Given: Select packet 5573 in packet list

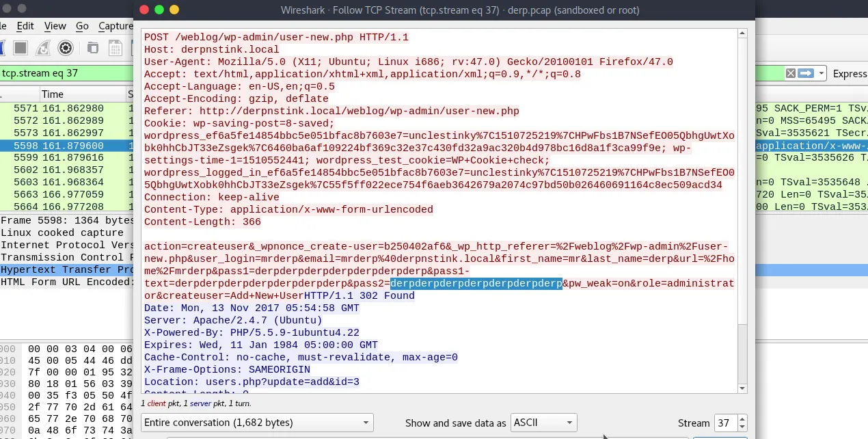Looking at the screenshot, I should 67,133.
